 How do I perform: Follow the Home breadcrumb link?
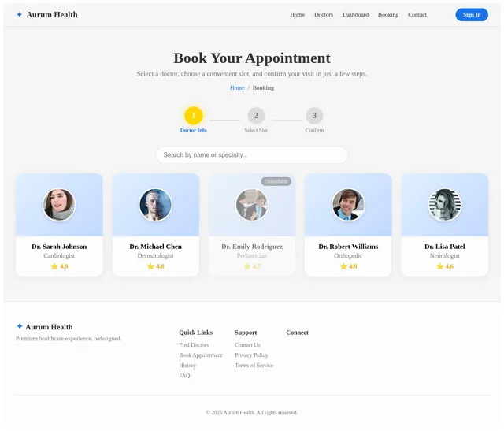pyautogui.click(x=237, y=87)
